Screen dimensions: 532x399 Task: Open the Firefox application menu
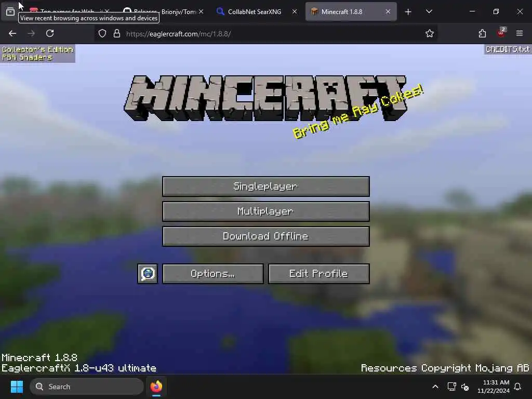(x=520, y=33)
